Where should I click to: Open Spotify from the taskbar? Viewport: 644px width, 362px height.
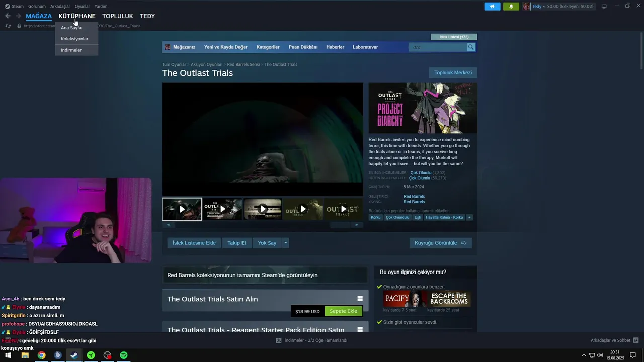(124, 355)
